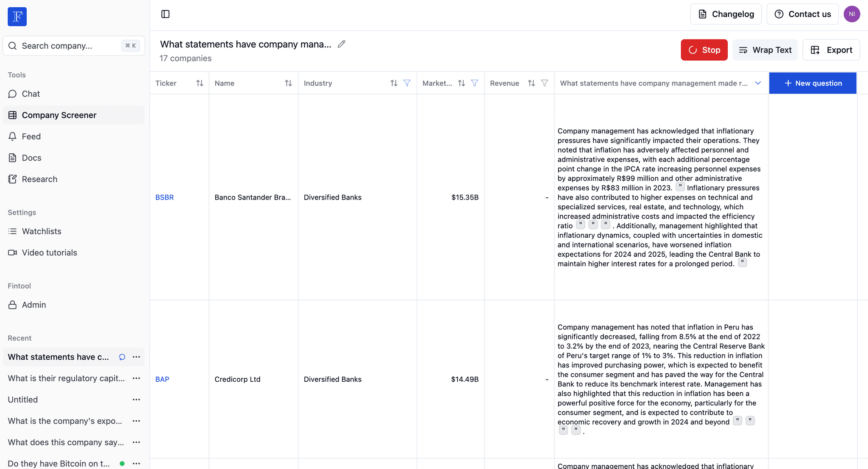The image size is (868, 469).
Task: Open recent 'Untitled' screen
Action: point(23,400)
